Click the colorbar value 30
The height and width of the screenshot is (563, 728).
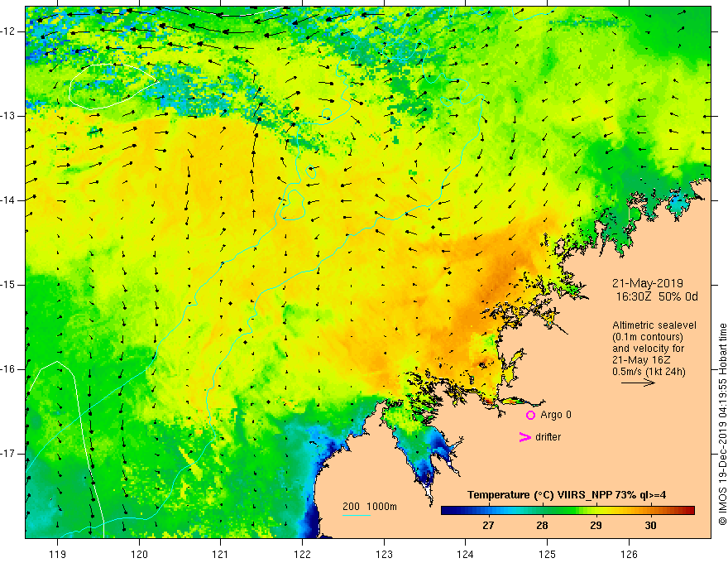pos(650,526)
